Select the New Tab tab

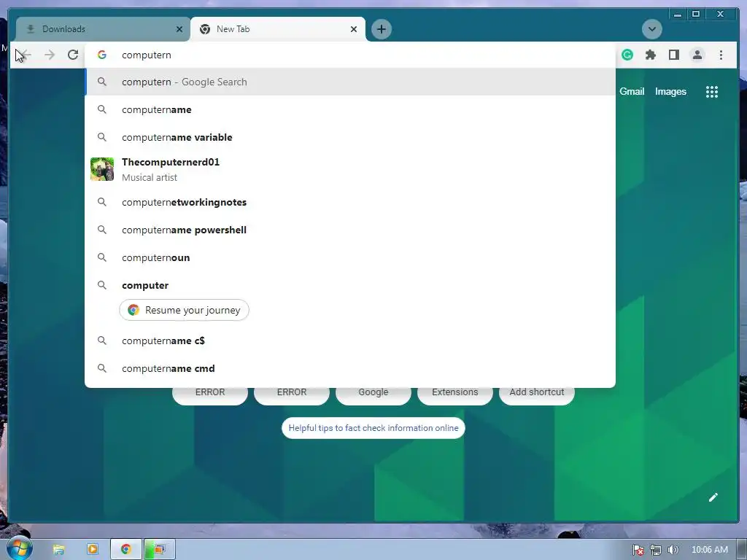coord(278,29)
